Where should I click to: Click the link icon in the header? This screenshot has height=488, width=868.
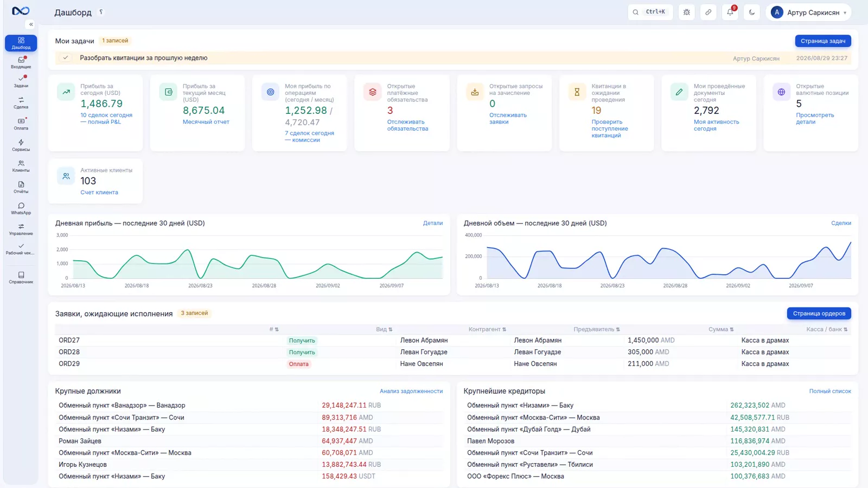[709, 12]
